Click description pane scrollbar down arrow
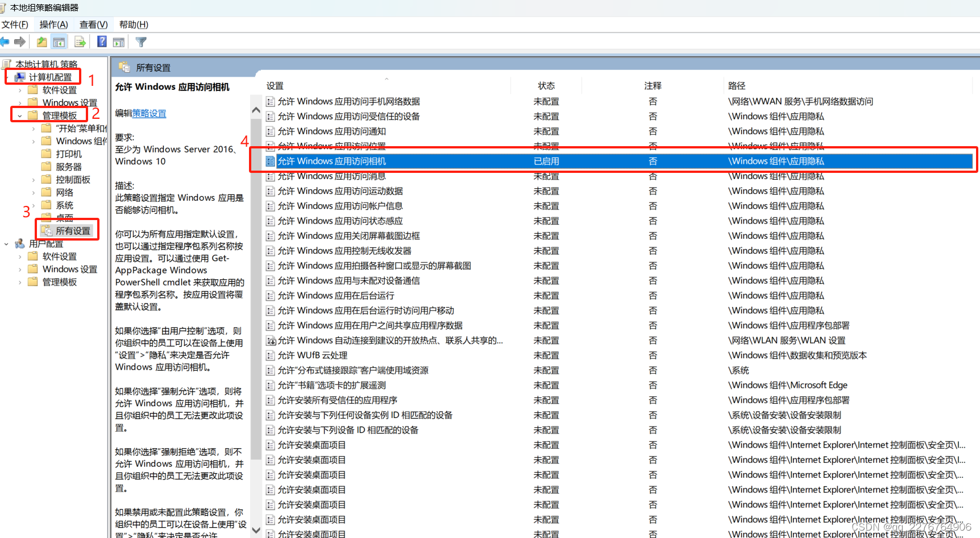 256,530
